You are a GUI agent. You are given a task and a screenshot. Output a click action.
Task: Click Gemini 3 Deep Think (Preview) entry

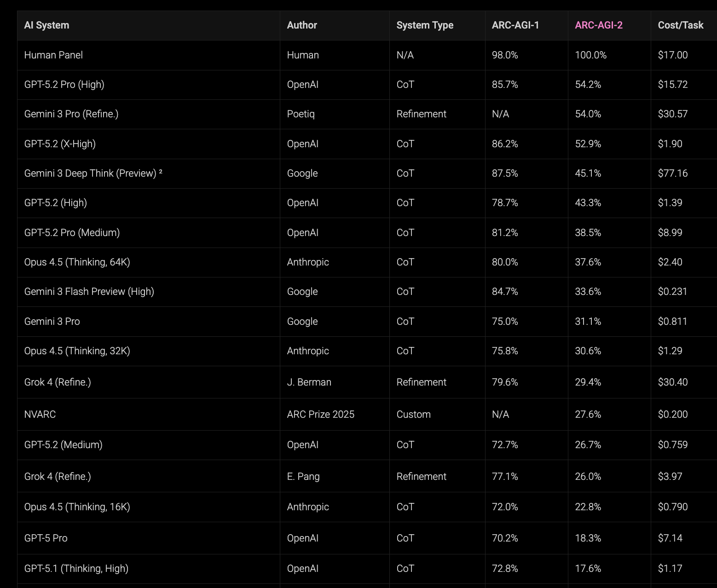click(90, 173)
